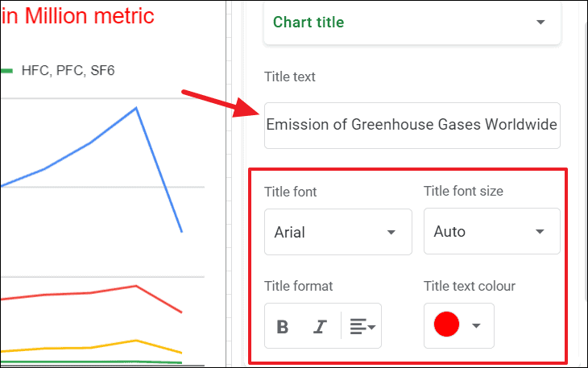Open the Auto title font size dropdown

tap(491, 232)
